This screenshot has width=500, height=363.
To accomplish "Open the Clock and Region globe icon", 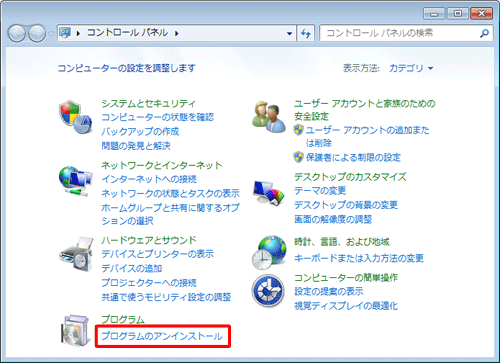I will tap(269, 253).
